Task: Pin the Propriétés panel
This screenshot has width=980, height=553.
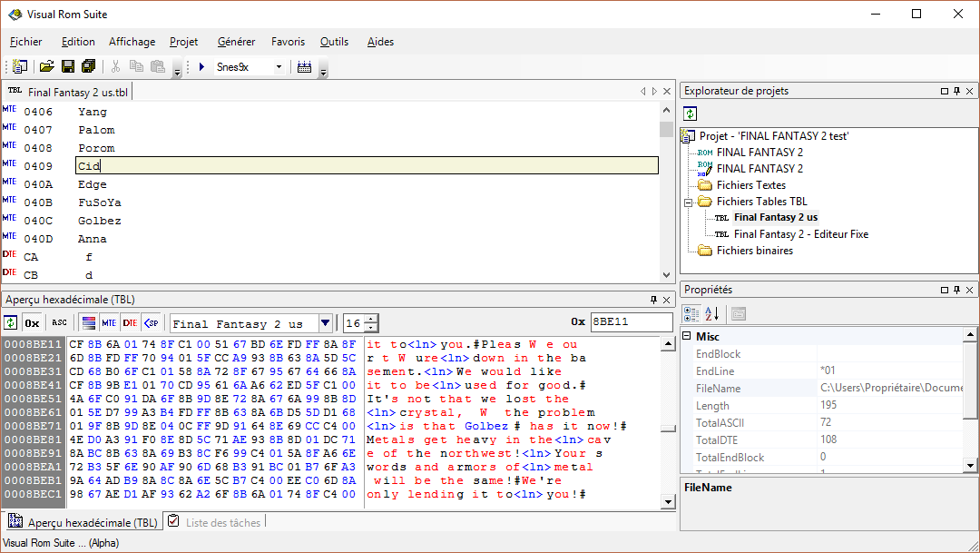Action: tap(956, 290)
